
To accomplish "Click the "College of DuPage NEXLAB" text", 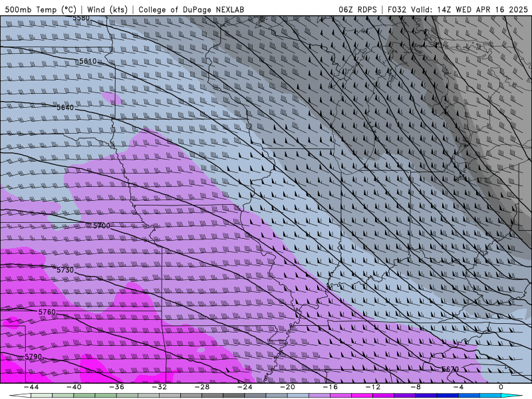I will coord(191,9).
